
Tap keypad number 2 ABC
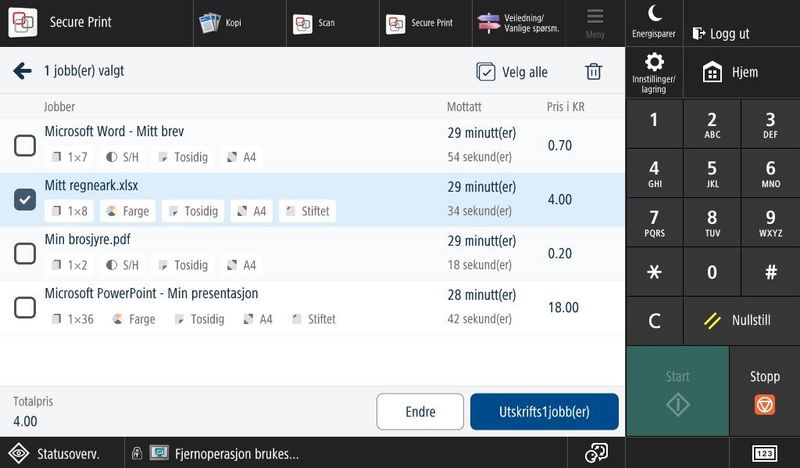point(712,124)
